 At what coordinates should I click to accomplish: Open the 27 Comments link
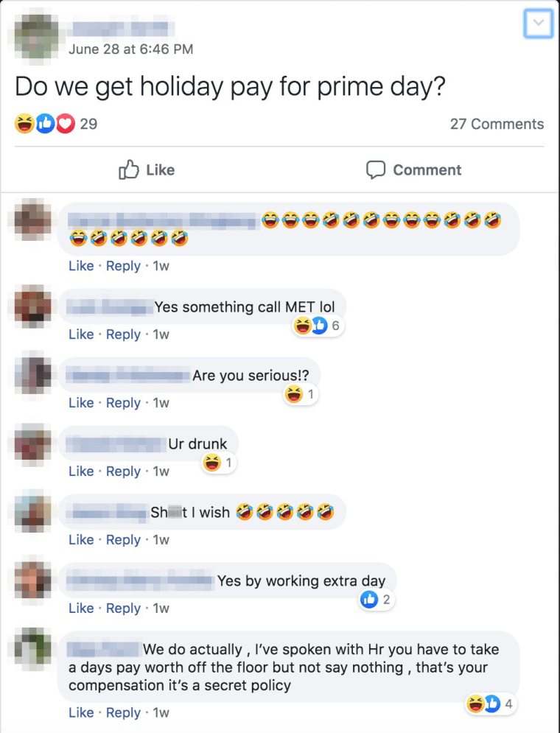pyautogui.click(x=497, y=124)
